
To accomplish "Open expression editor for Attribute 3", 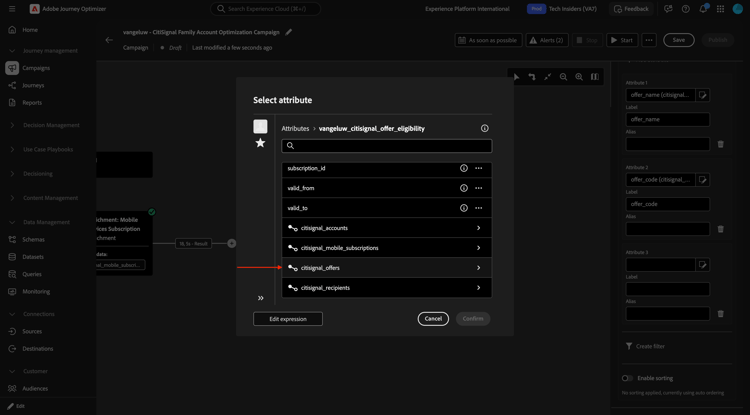I will (702, 264).
